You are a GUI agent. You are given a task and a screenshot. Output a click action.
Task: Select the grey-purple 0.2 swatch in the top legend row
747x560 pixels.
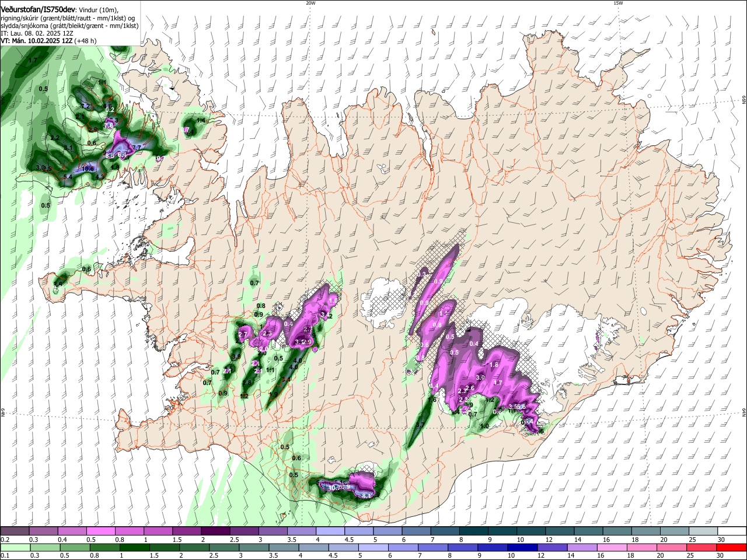15,531
